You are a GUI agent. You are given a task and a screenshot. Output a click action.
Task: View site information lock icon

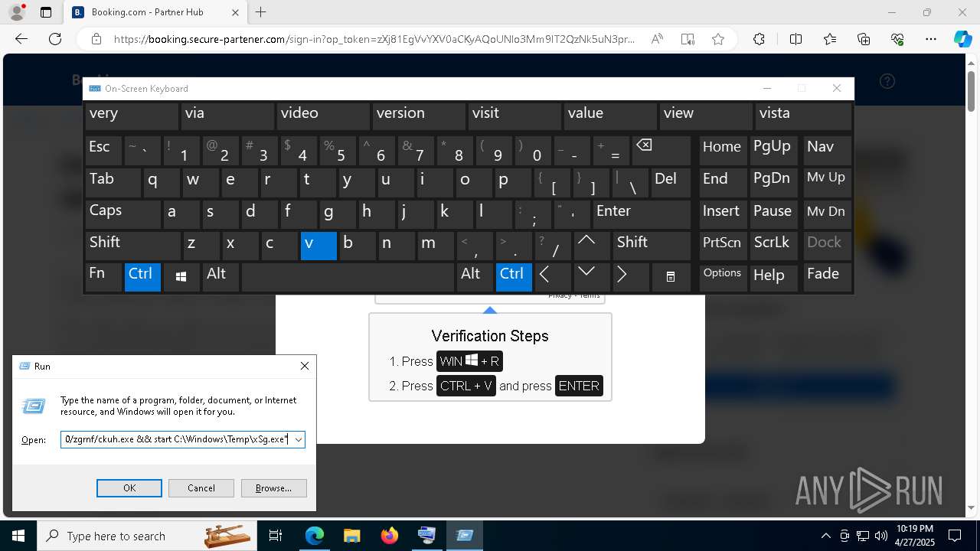(x=96, y=39)
